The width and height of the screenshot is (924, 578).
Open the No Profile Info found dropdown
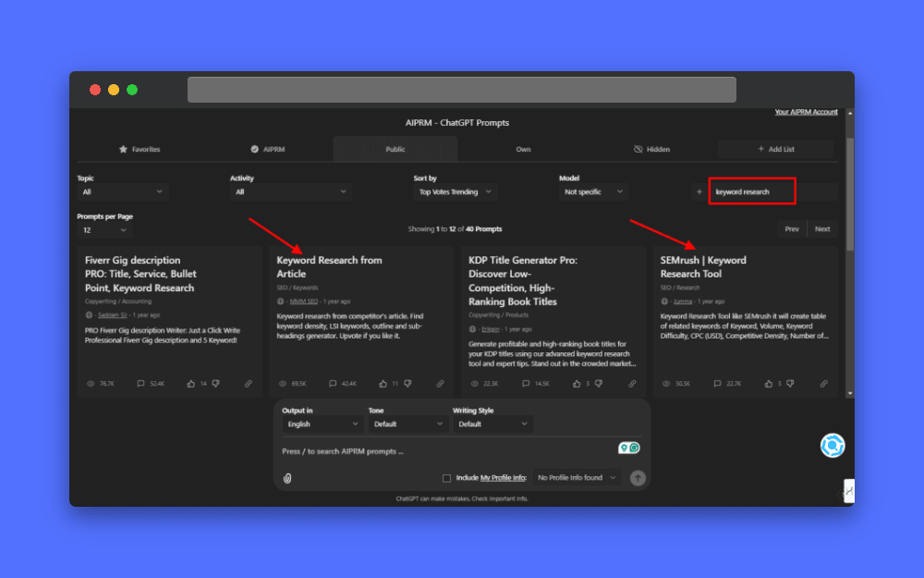pos(577,478)
